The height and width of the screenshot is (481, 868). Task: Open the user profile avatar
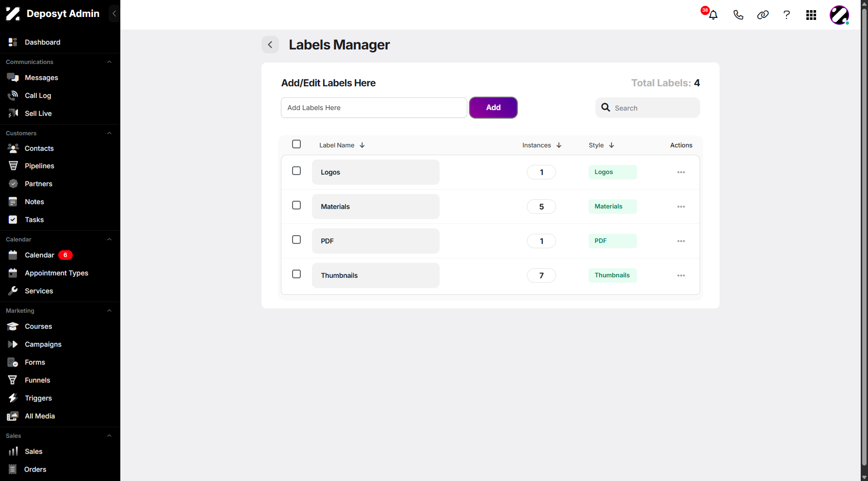tap(839, 15)
